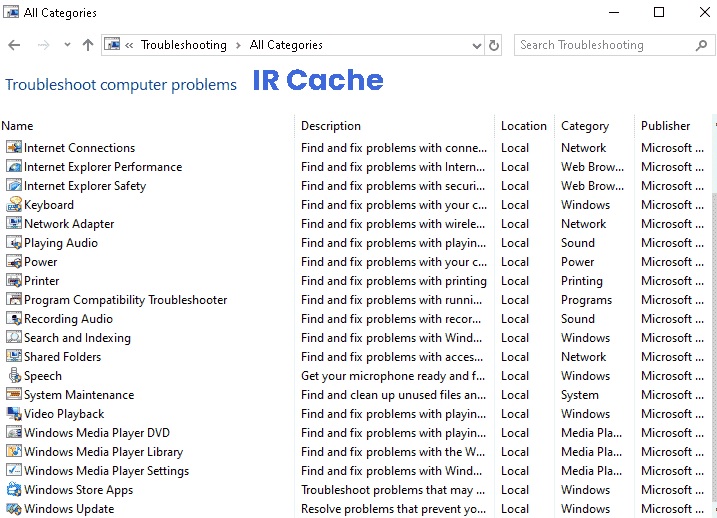Viewport: 717px width, 518px height.
Task: Open the arrow after Troubleshooting breadcrumb
Action: (238, 45)
